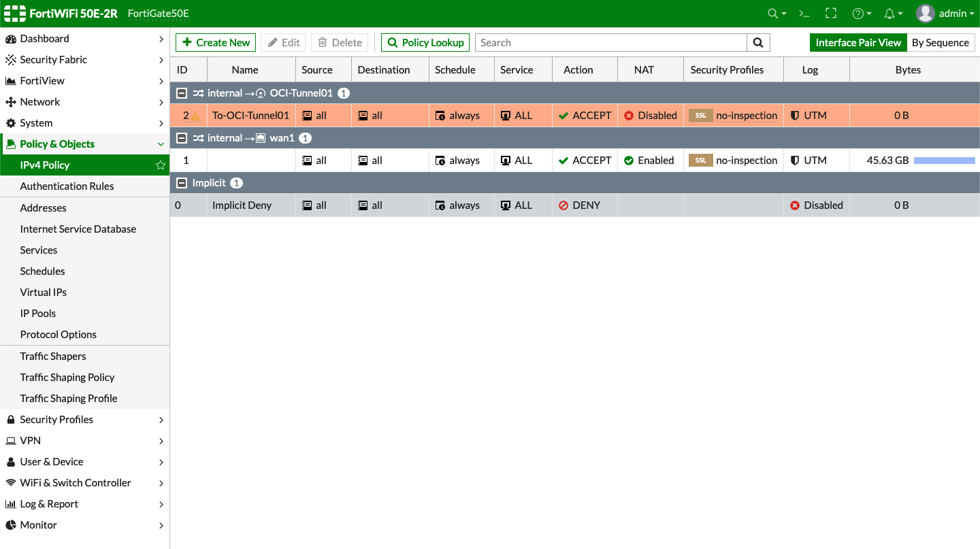Viewport: 980px width, 549px height.
Task: Click Disabled NAT status on To-OCI-Tunnel01 policy
Action: [649, 116]
